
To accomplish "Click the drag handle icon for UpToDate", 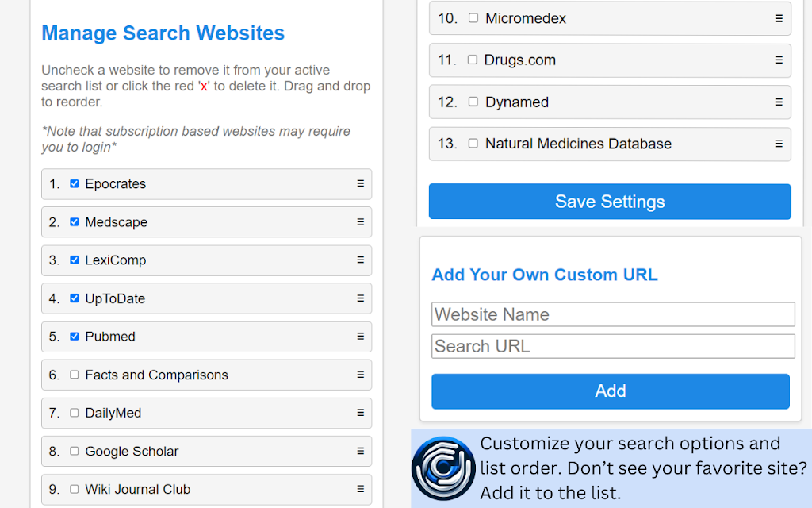I will (x=361, y=298).
